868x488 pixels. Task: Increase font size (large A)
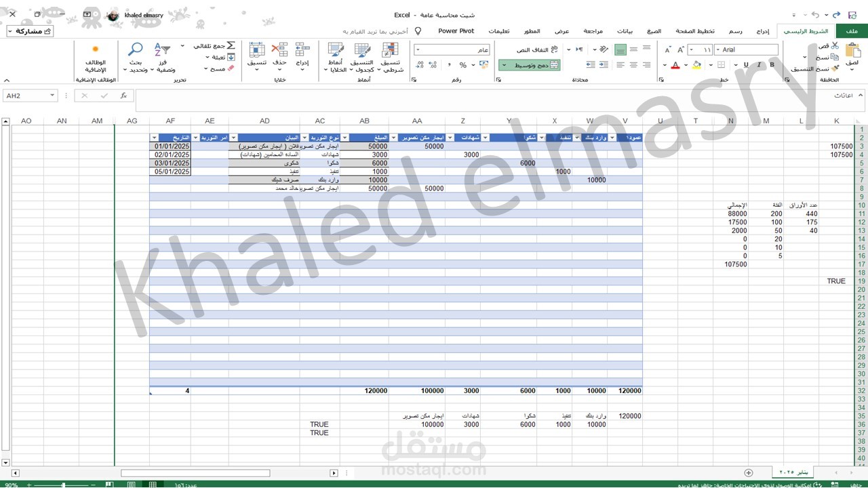[x=682, y=49]
